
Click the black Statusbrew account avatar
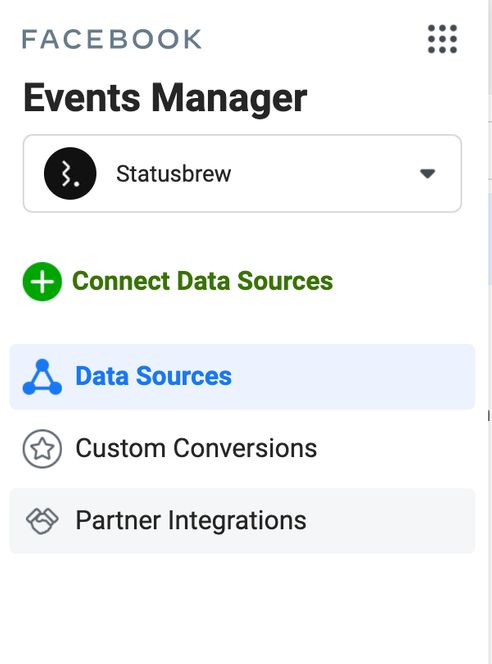70,173
